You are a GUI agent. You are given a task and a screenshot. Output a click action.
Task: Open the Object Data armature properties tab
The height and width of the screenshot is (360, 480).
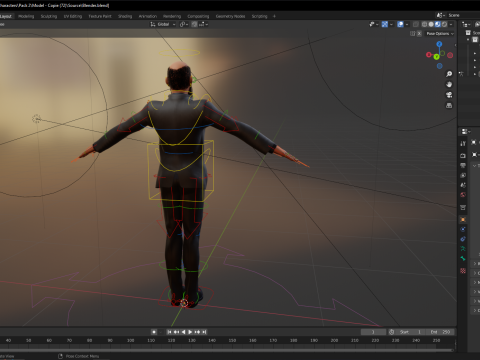(463, 249)
